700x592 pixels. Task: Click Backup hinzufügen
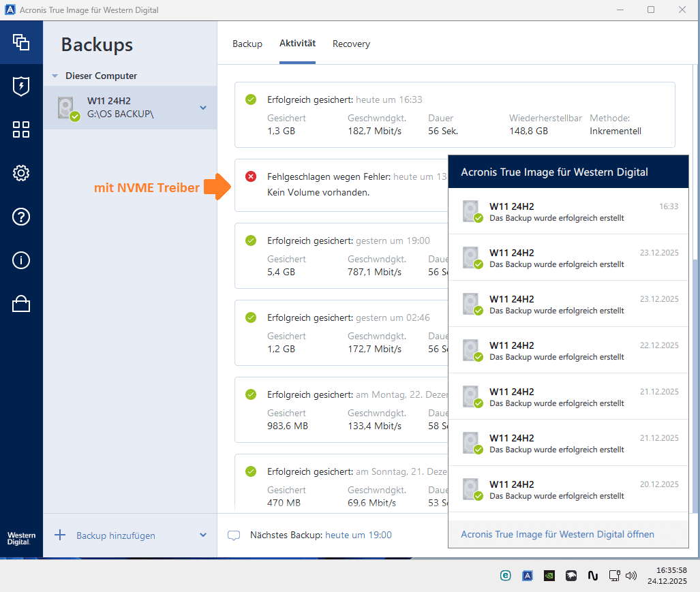coord(115,535)
